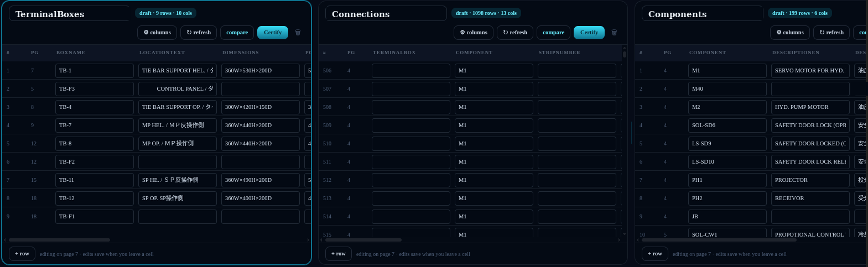Screen dimensions: 868x267
Task: Edit the 'HYD. PUMP MOTOR' description cell
Action: [x=810, y=107]
